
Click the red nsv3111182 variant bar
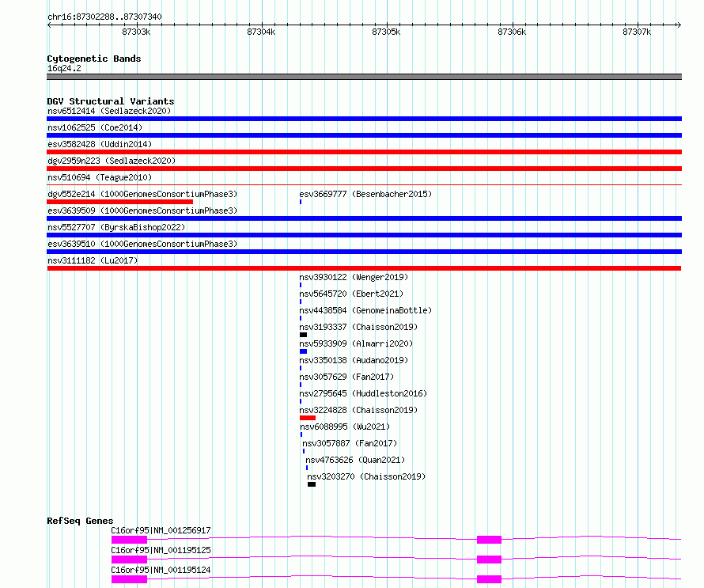(364, 268)
